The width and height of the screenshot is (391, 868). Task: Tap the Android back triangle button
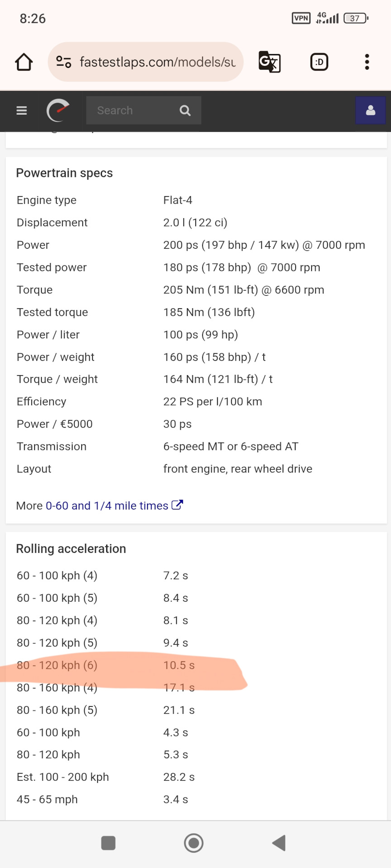[279, 843]
